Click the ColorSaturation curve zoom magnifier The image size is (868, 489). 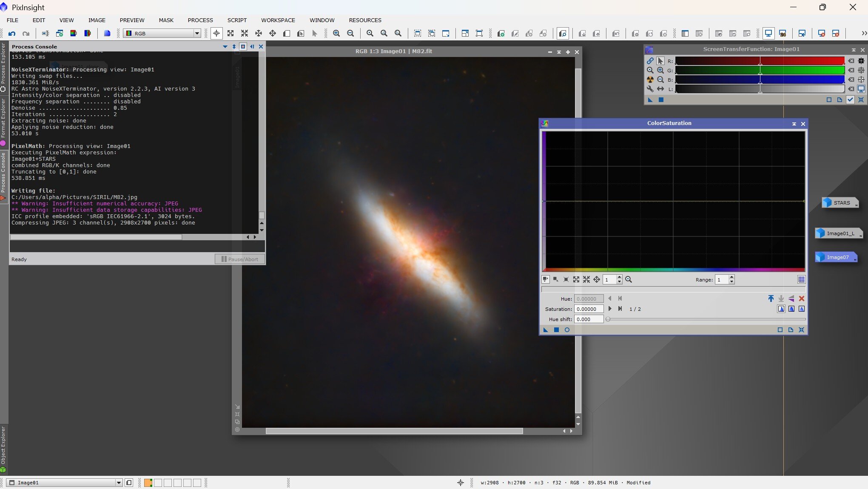tap(629, 279)
